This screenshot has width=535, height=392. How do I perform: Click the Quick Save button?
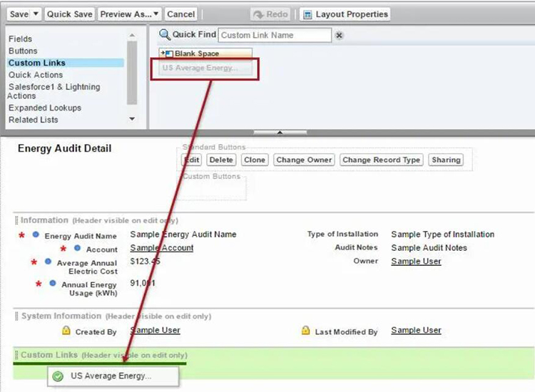[x=70, y=14]
